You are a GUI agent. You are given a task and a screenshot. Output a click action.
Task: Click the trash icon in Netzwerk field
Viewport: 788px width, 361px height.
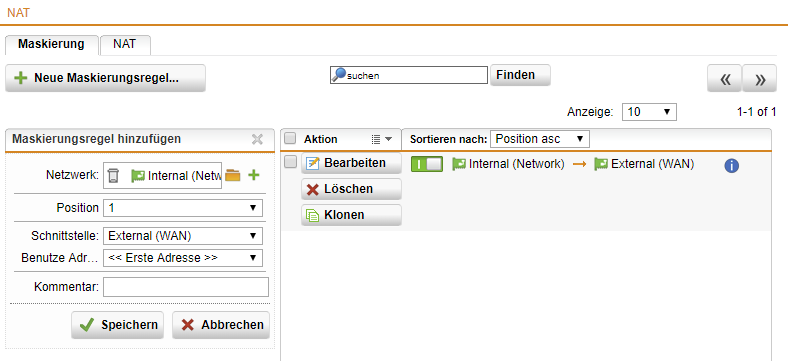click(114, 176)
